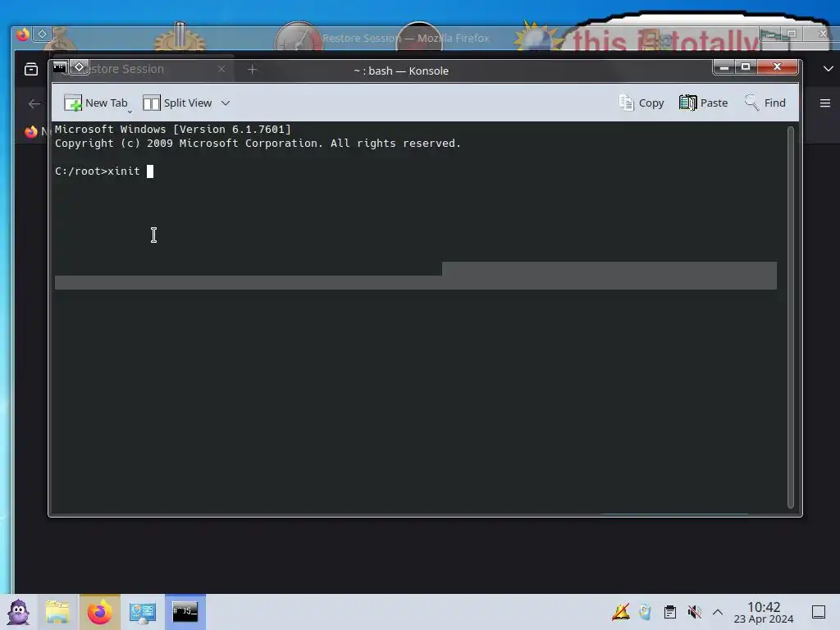The height and width of the screenshot is (630, 840).
Task: Open Firefox list all tabs chevron
Action: (829, 69)
